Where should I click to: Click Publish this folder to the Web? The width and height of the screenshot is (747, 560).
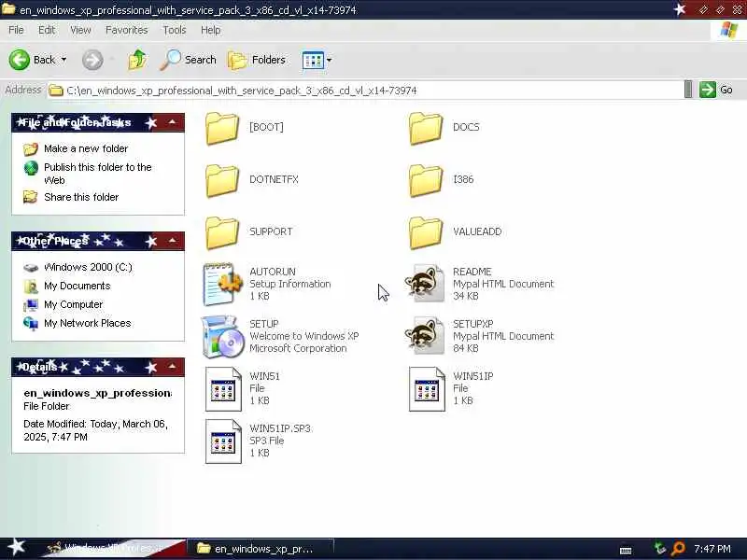[98, 174]
